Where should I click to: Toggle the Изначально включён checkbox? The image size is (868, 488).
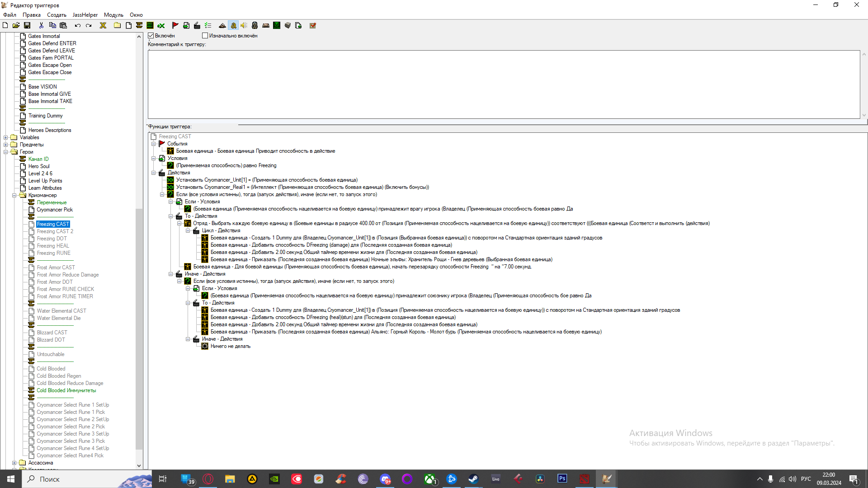coord(205,36)
